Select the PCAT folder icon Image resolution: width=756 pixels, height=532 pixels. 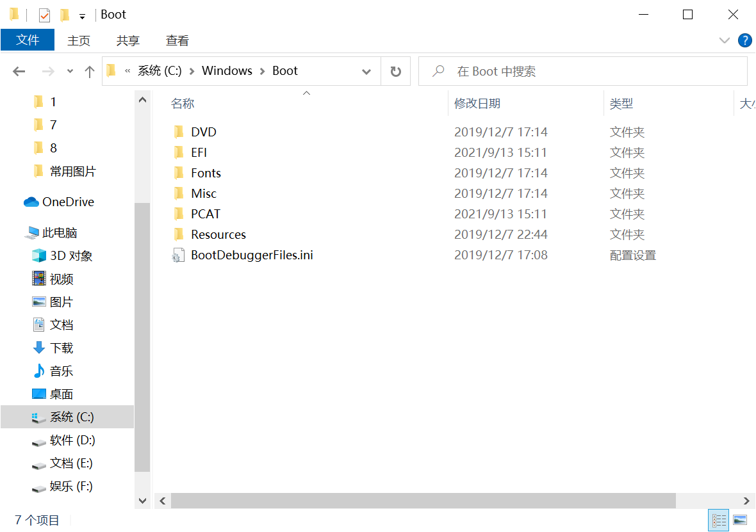pos(178,213)
